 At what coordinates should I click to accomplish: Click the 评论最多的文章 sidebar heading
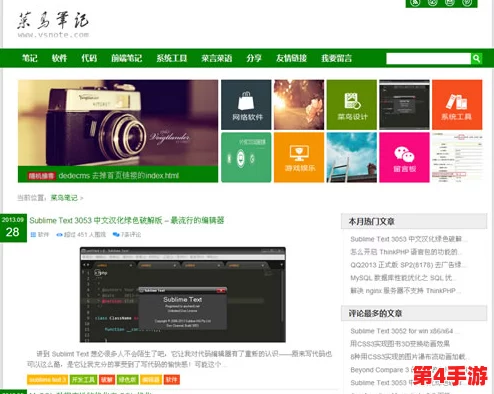pos(375,313)
